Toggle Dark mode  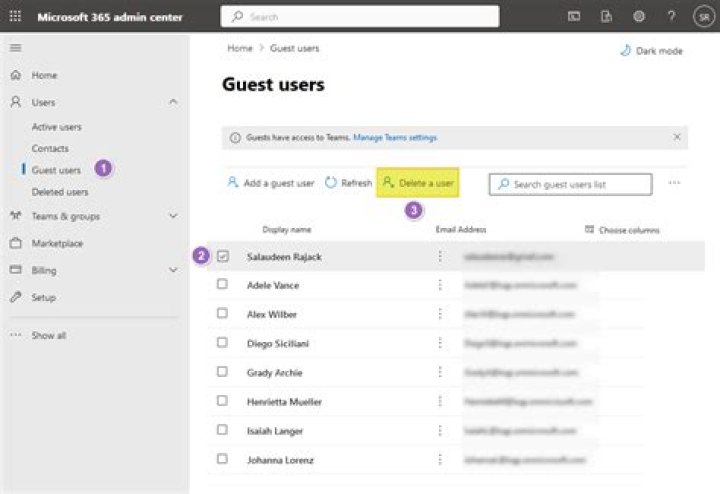click(x=652, y=51)
